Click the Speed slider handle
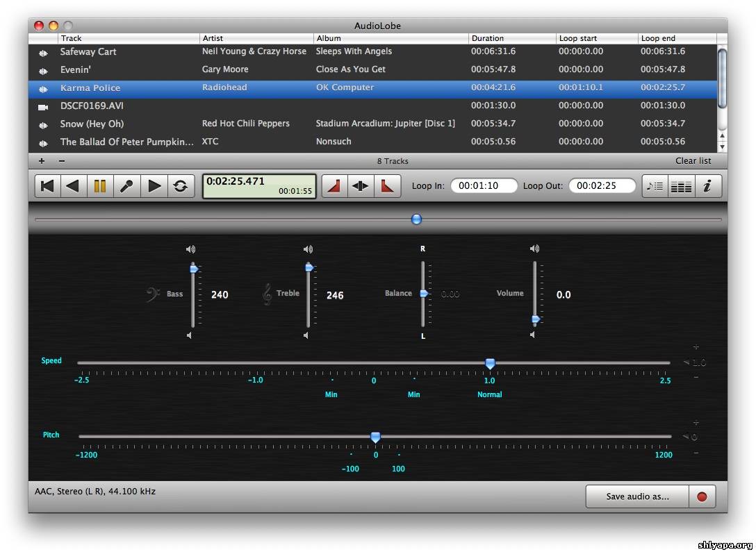 point(490,363)
